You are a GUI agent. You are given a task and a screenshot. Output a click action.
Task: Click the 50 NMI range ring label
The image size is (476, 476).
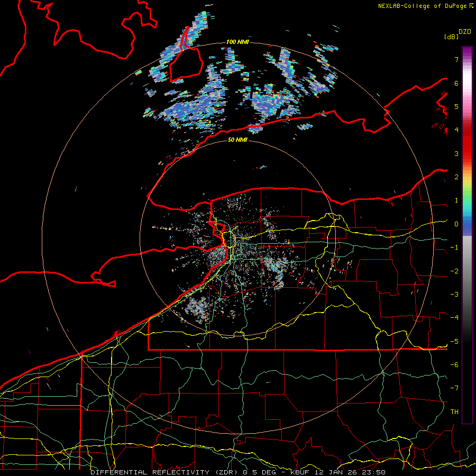[x=237, y=140]
